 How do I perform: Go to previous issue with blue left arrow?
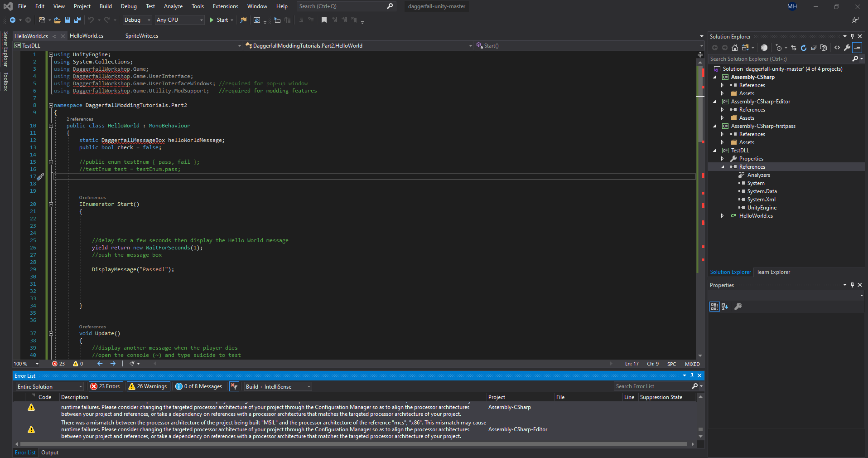click(x=100, y=364)
